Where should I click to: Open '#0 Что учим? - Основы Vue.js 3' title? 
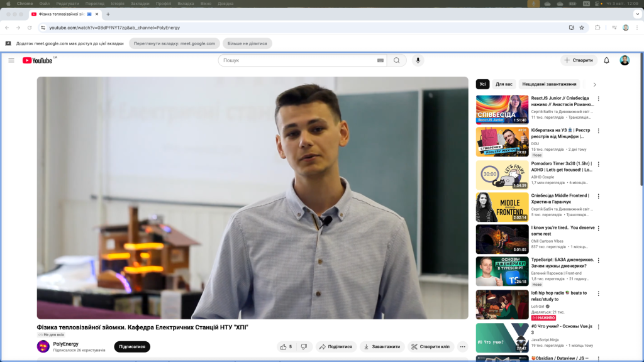point(562,329)
